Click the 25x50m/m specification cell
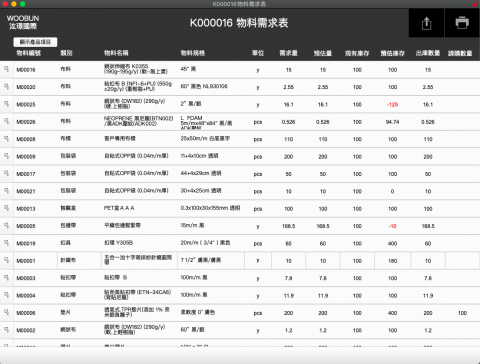Viewport: 480px width, 364px height. point(205,138)
